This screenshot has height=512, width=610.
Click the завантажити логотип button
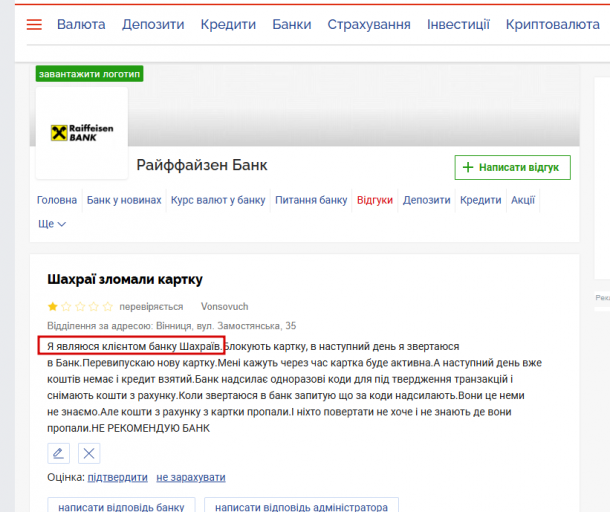(x=89, y=74)
